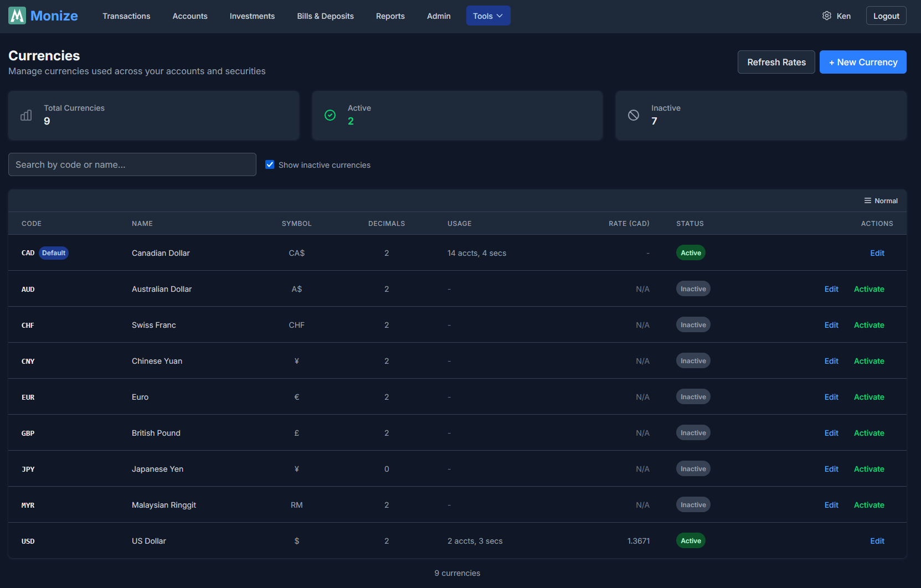921x588 pixels.
Task: Activate the Malaysian Ringgit
Action: (x=869, y=505)
